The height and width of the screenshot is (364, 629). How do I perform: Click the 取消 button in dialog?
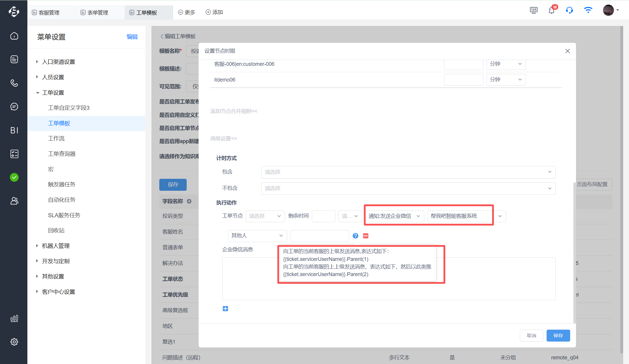pyautogui.click(x=531, y=335)
